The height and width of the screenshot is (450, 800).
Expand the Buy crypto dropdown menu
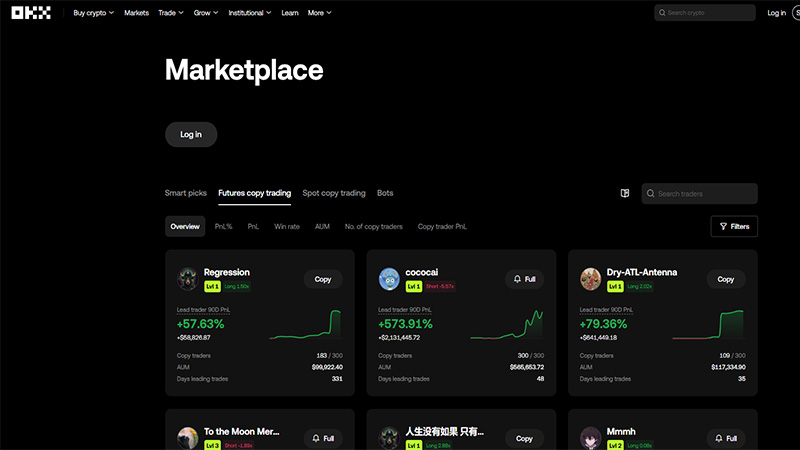pos(93,13)
